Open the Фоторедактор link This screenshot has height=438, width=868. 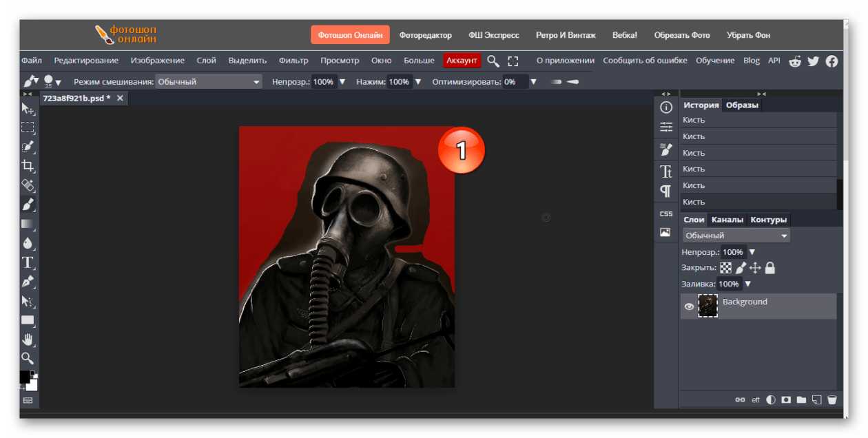(x=426, y=35)
